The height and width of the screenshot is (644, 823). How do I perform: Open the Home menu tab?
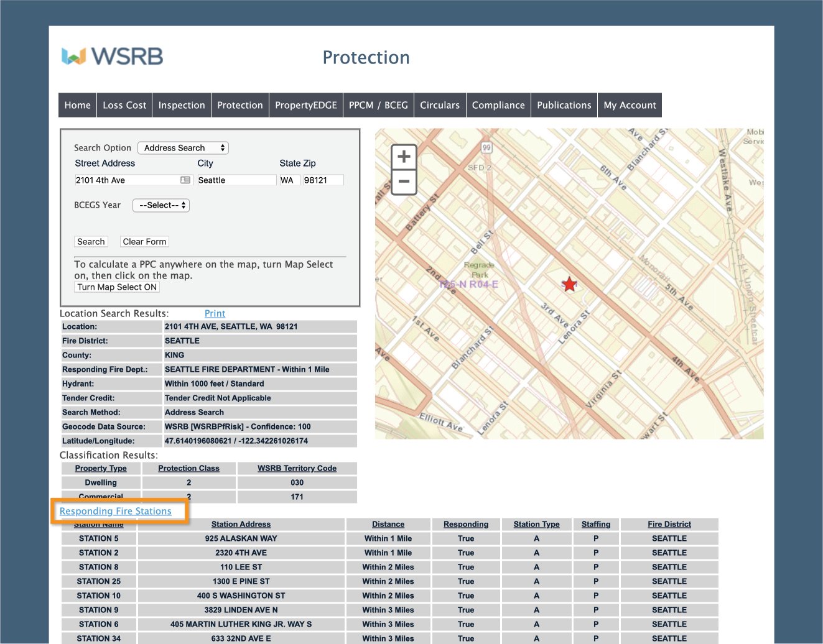78,105
